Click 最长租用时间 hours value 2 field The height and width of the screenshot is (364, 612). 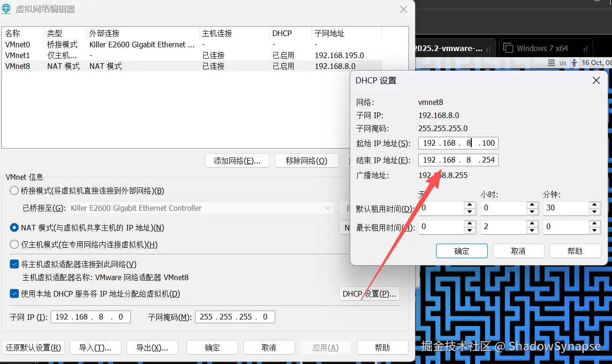[x=504, y=227]
